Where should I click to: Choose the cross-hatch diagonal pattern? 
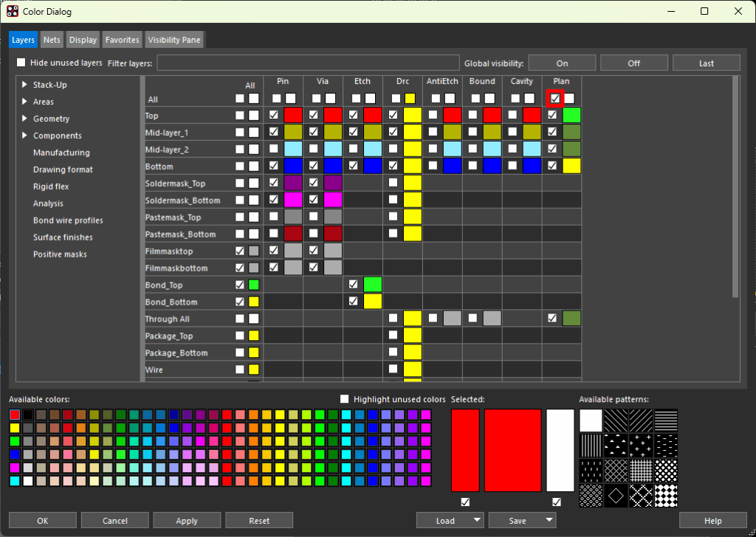616,471
